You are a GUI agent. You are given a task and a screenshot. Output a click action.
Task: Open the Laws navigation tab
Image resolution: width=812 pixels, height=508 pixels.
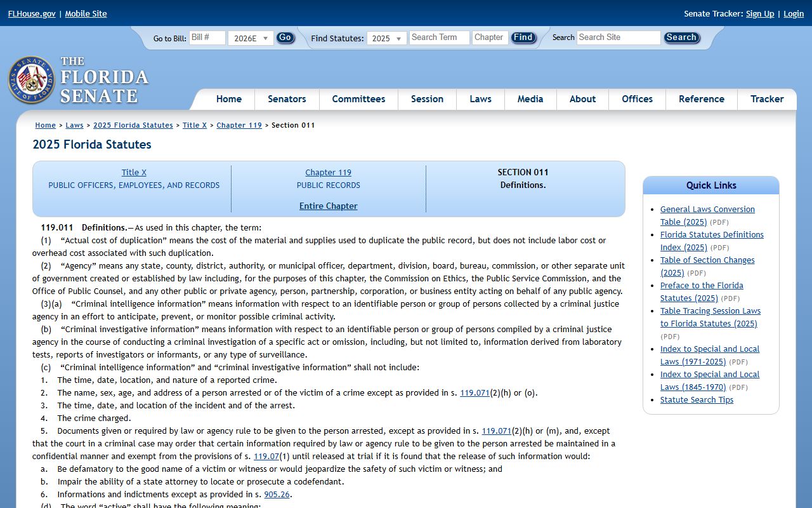pyautogui.click(x=480, y=99)
